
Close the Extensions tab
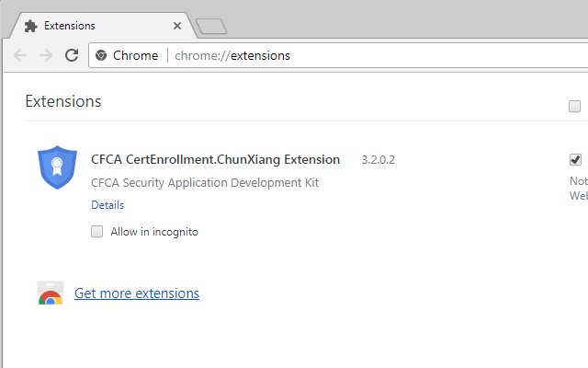(x=177, y=26)
